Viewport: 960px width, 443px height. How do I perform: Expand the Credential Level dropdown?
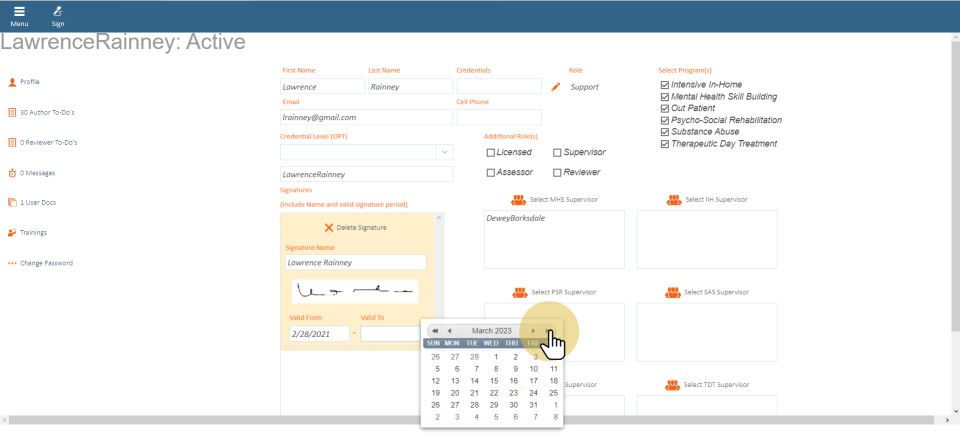443,152
